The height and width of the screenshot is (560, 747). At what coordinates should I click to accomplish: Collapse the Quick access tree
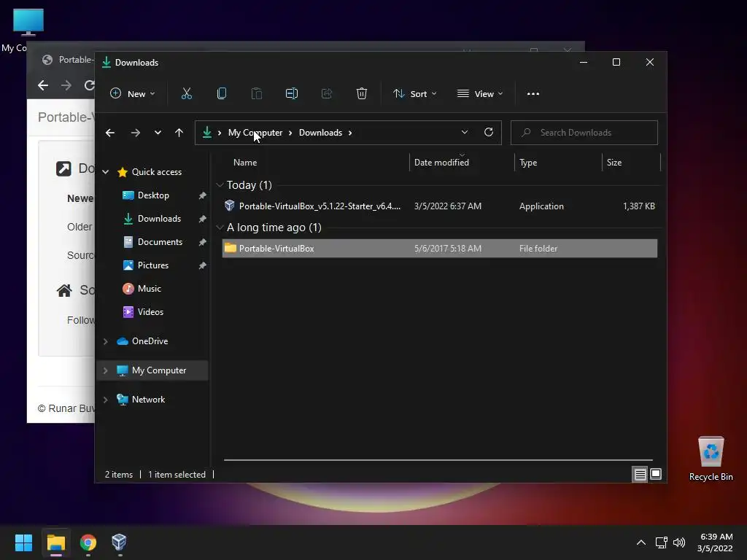106,172
